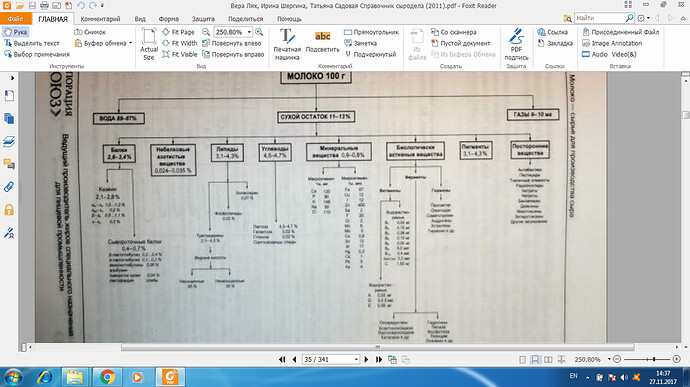Screen dimensions: 690x387
Task: Enable the Hand tool (Рука)
Action: [15, 32]
